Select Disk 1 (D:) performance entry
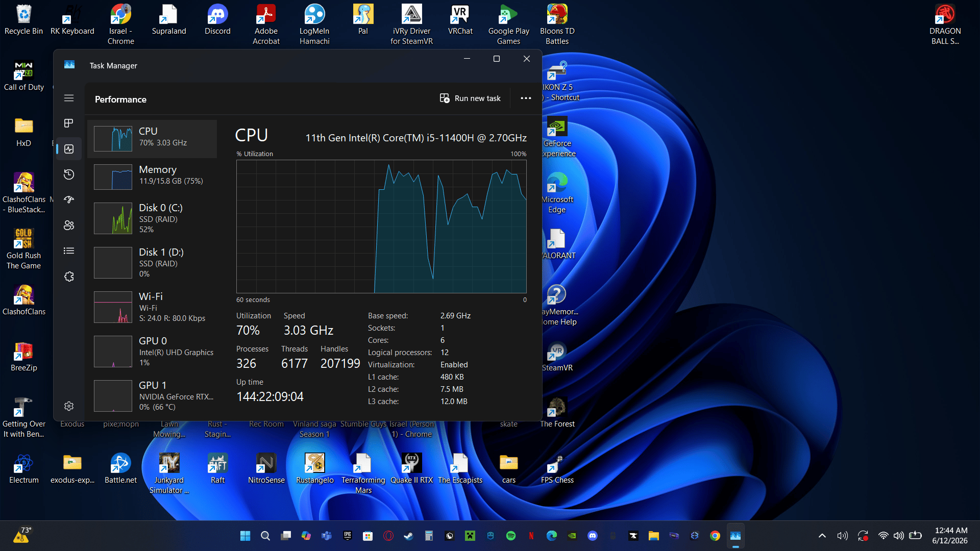 pyautogui.click(x=152, y=262)
